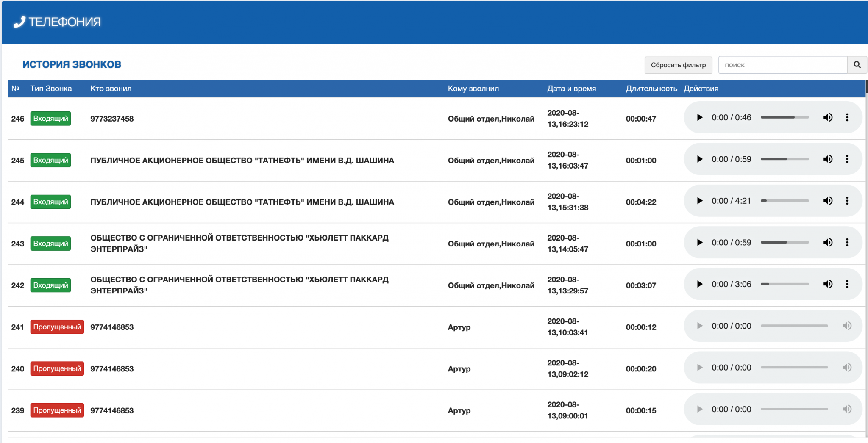Viewport: 868px width, 443px height.
Task: Click recipient Артур in row 241
Action: click(x=459, y=327)
